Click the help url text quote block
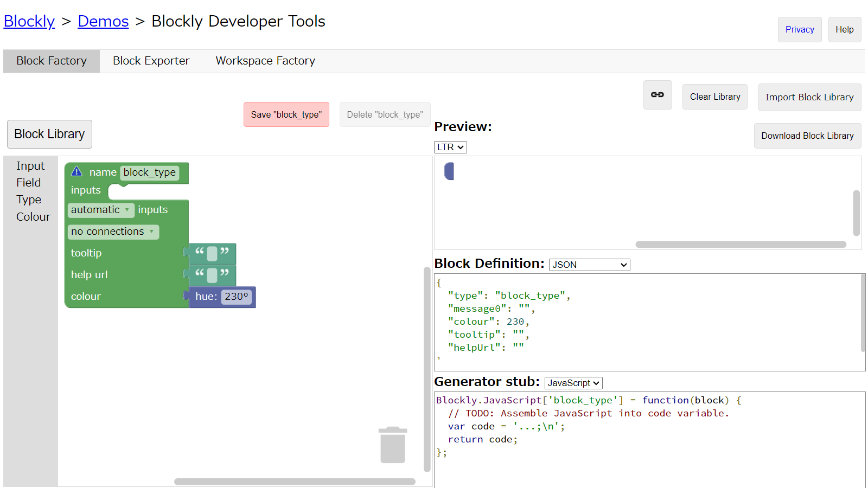868x488 pixels. tap(212, 275)
